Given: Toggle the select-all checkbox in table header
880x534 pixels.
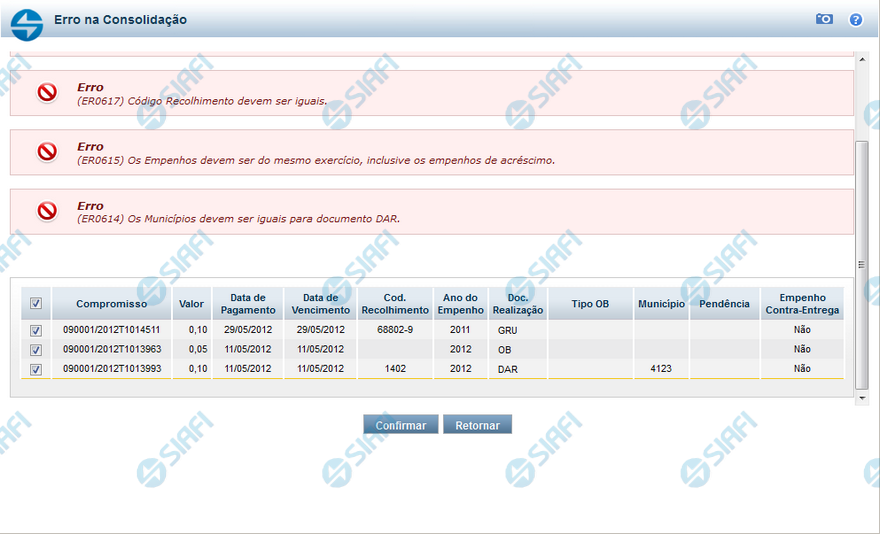Looking at the screenshot, I should pyautogui.click(x=36, y=303).
